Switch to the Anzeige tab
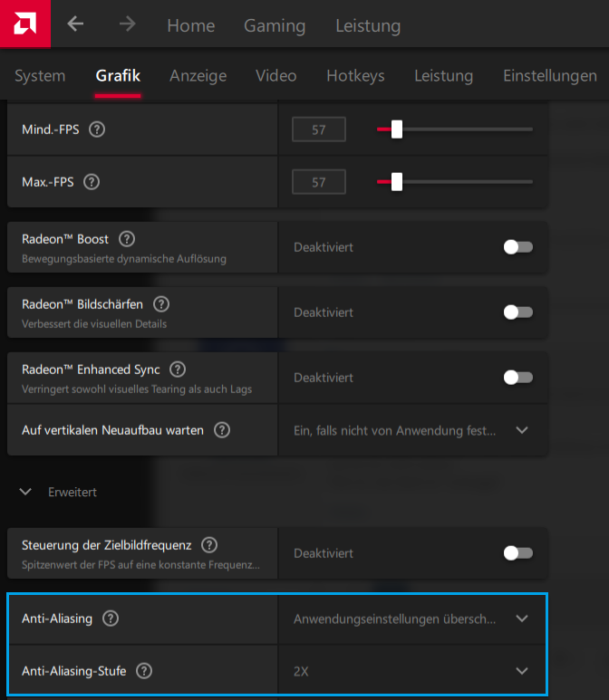The image size is (609, 700). click(x=198, y=75)
